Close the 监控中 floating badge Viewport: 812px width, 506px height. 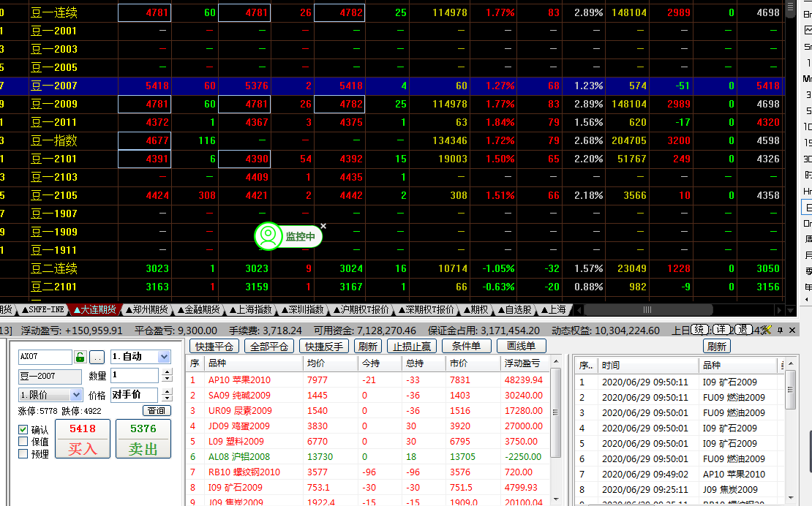pos(323,226)
